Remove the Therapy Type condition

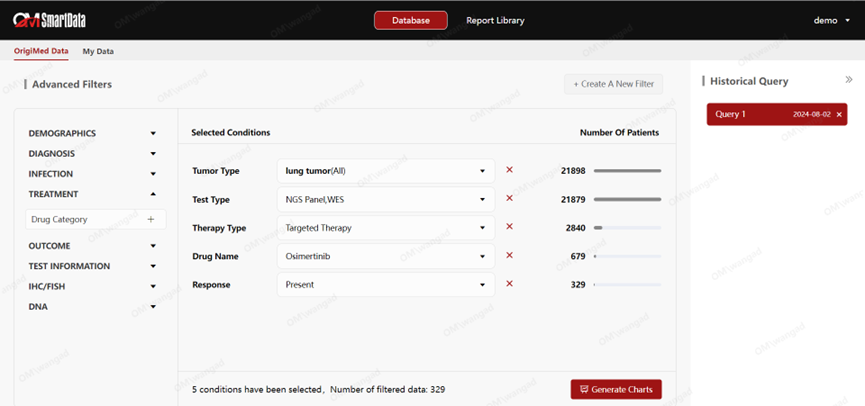click(510, 227)
